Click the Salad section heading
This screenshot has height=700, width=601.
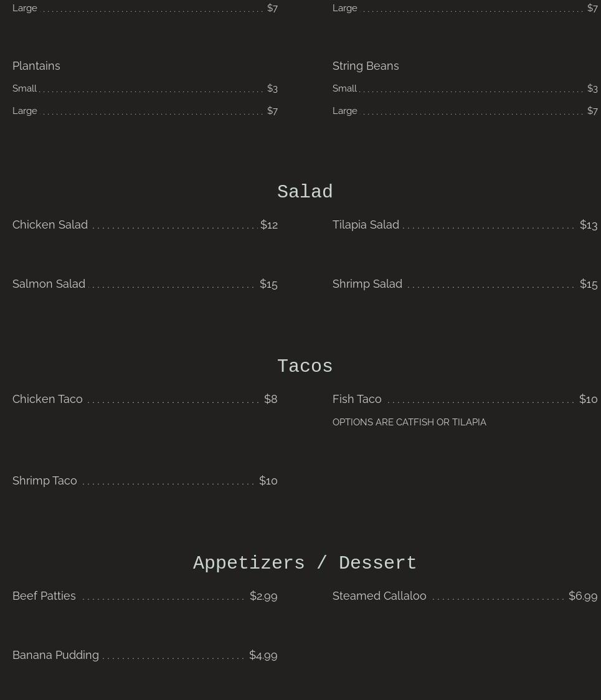pyautogui.click(x=305, y=192)
